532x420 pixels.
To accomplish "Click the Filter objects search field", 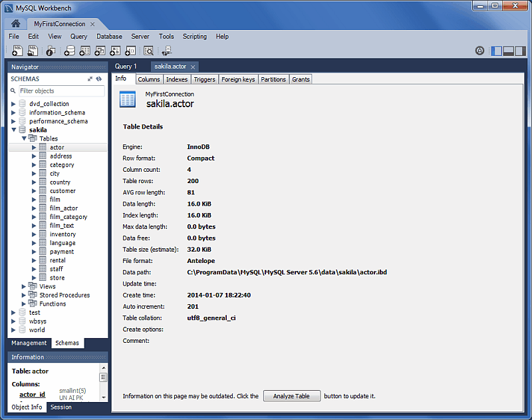I will click(x=60, y=91).
